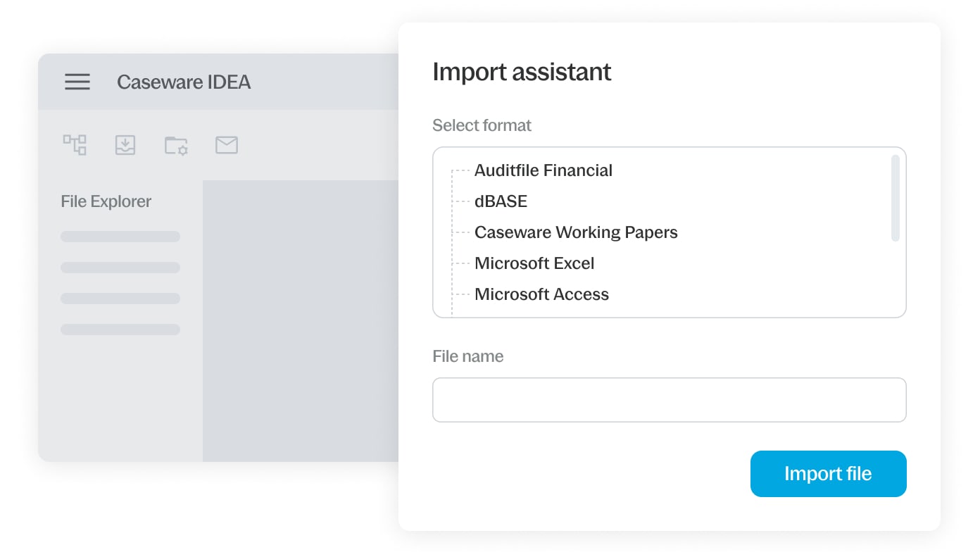
Task: Click the File Explorer panel heading
Action: click(106, 201)
